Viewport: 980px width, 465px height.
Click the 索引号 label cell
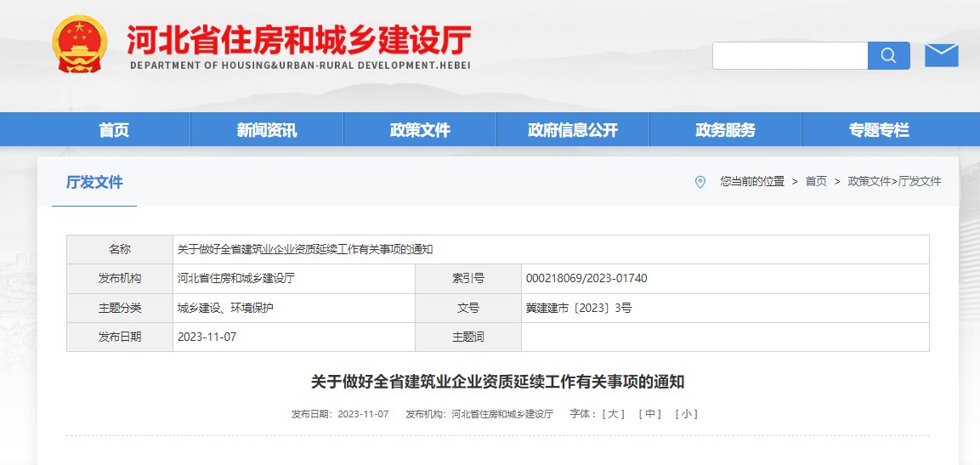tap(468, 279)
